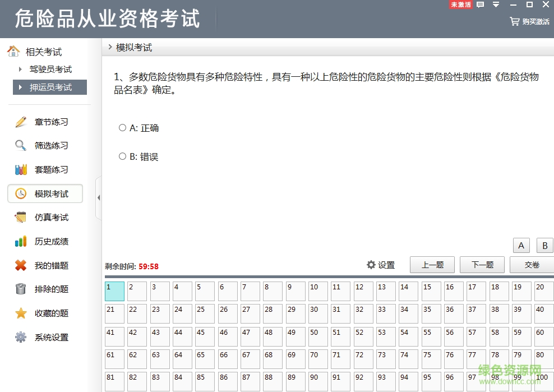Image resolution: width=554 pixels, height=392 pixels.
Task: Switch to 押运员考试 section
Action: coord(51,87)
